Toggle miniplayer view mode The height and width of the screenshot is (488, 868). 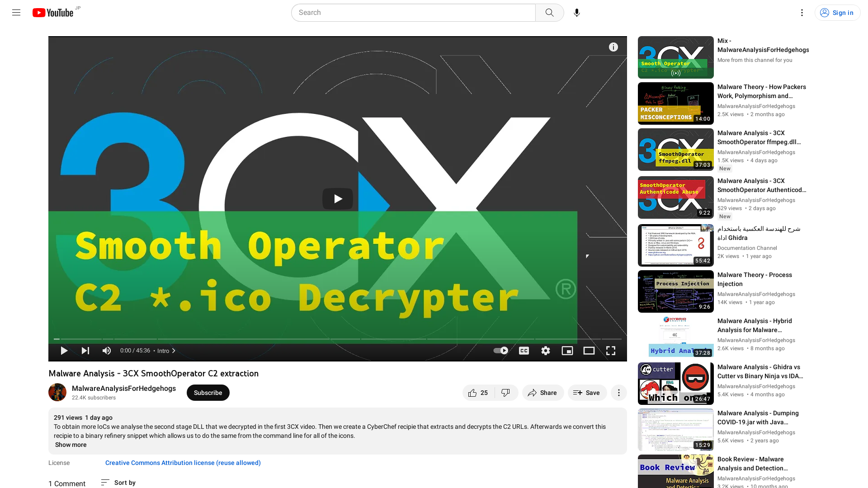[x=567, y=350]
